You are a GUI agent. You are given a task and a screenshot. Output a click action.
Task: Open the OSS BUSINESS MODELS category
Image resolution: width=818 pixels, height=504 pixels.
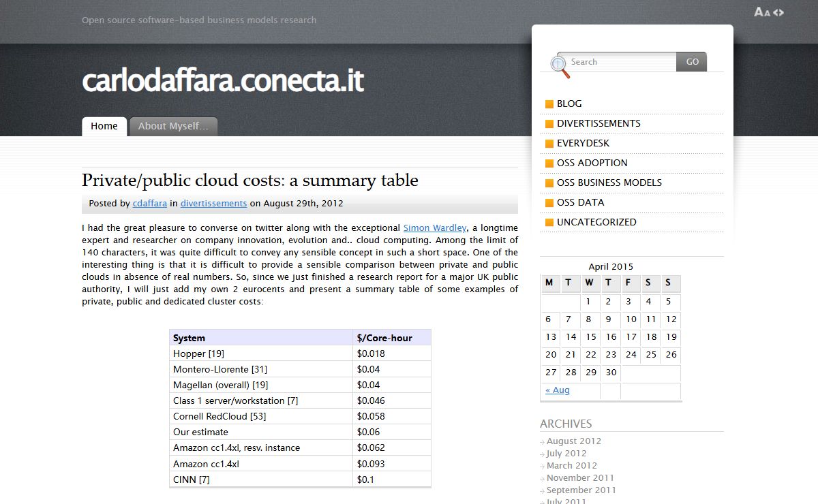coord(609,183)
